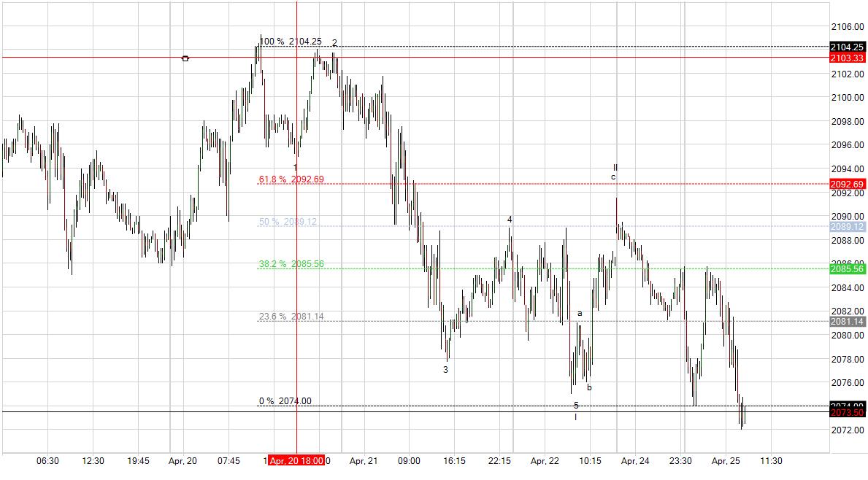This screenshot has width=868, height=480.
Task: Click the 'Apr, 22' date axis label
Action: [545, 461]
